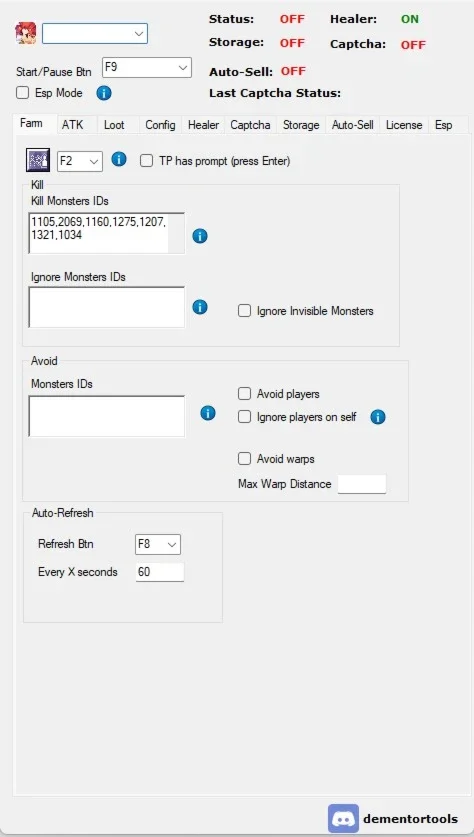Open the empty profile dropdown at top

click(x=95, y=33)
